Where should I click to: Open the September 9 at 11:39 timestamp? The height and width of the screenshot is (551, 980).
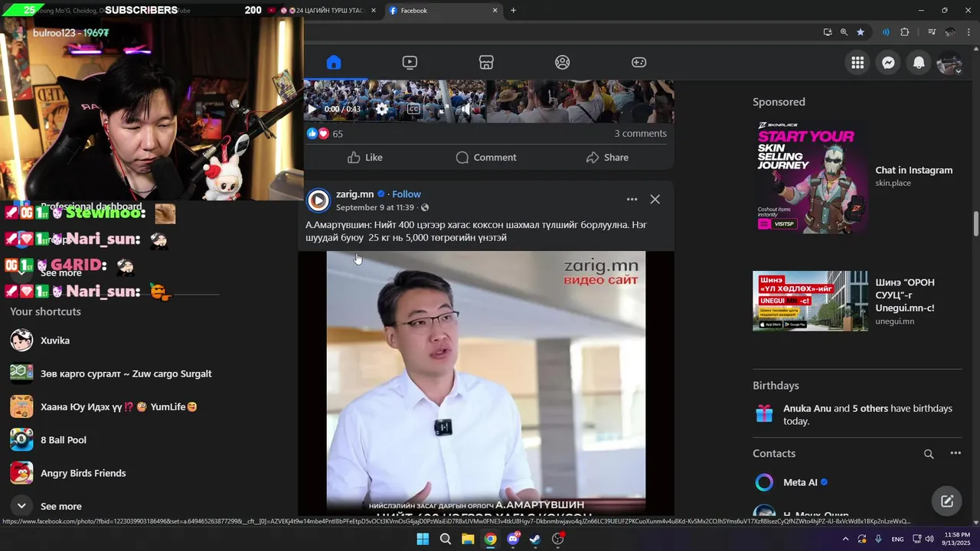(x=375, y=207)
